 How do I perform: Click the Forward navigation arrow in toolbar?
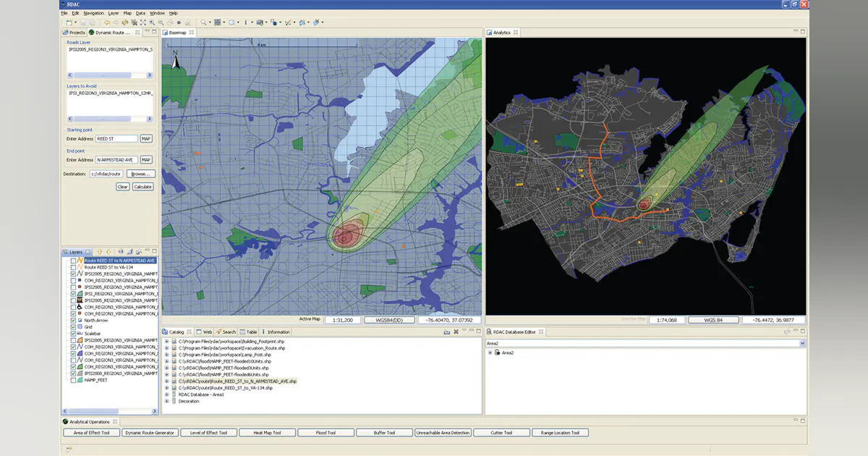116,22
